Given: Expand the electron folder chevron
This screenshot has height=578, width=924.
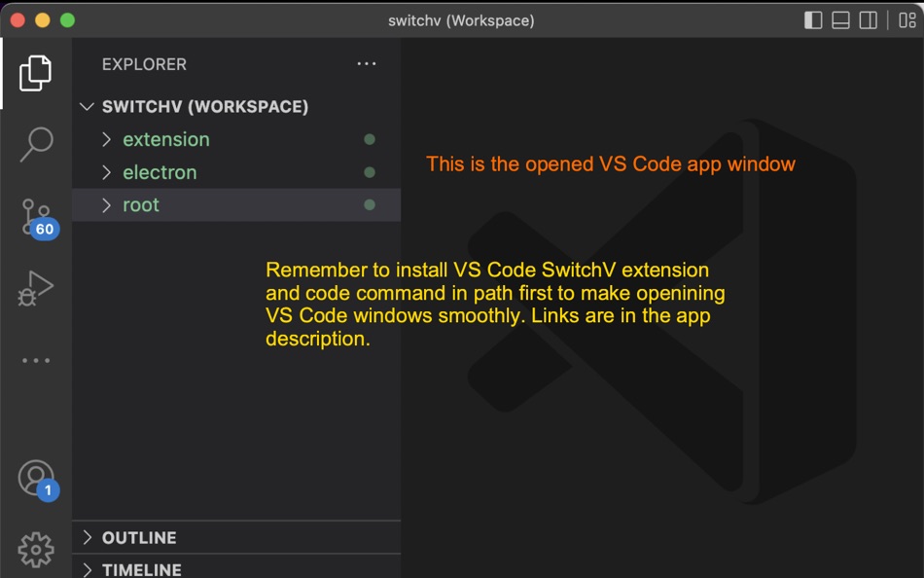Looking at the screenshot, I should click(107, 172).
